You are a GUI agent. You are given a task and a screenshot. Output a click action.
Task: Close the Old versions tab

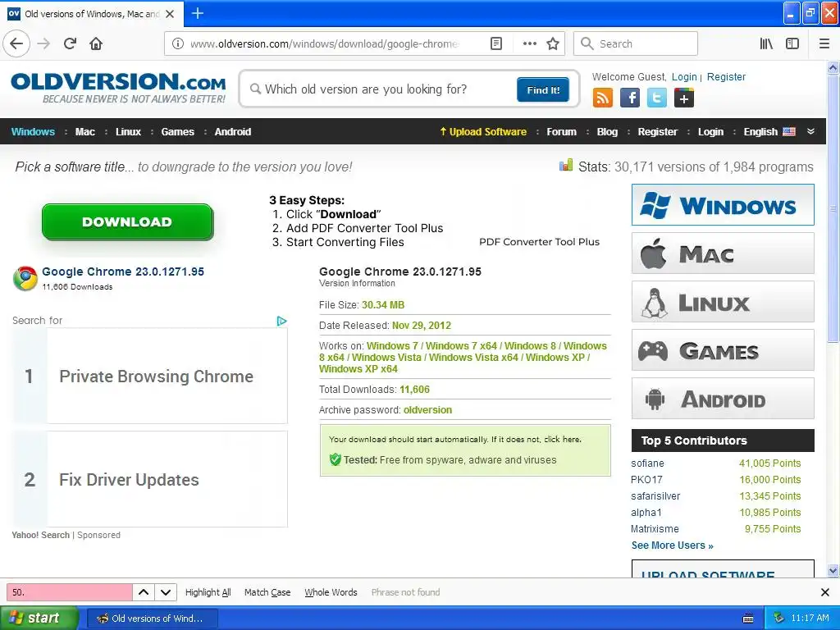pos(170,14)
